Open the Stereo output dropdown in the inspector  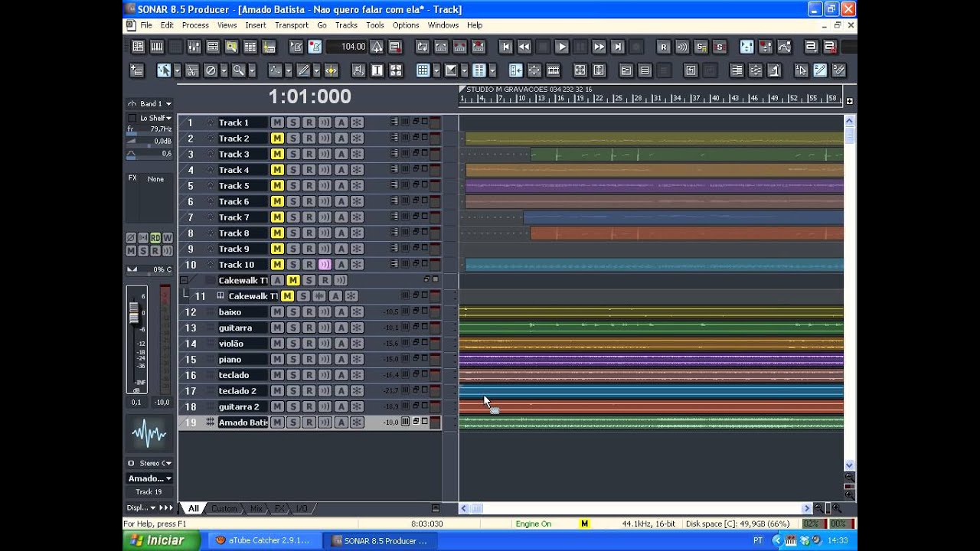(149, 463)
